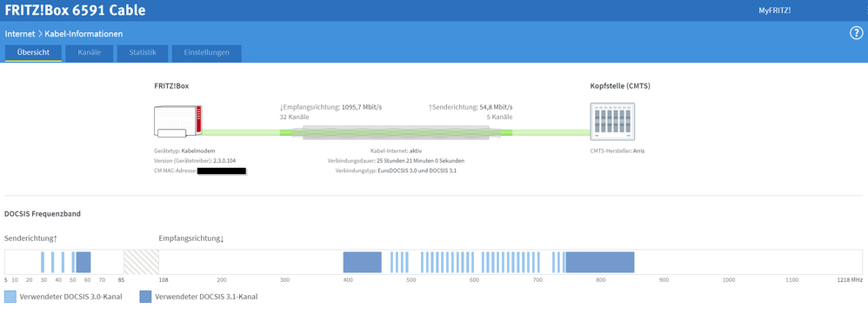The width and height of the screenshot is (868, 315).
Task: Click the Internet breadcrumb link
Action: 20,34
